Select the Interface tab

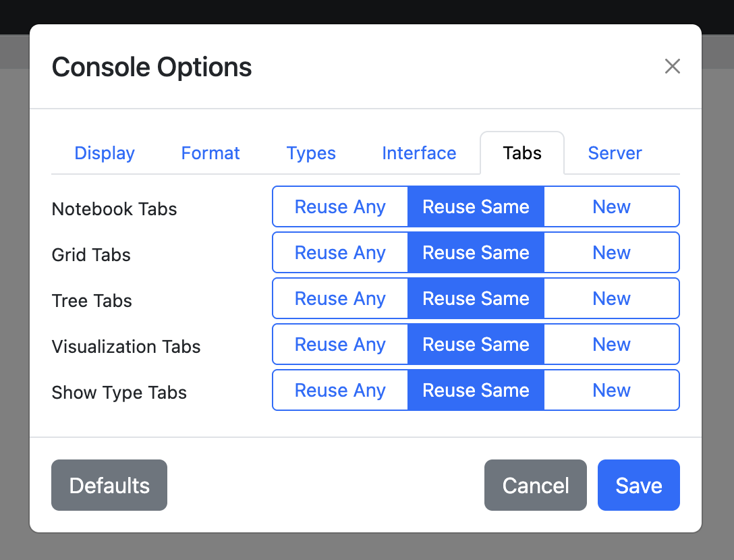click(419, 153)
